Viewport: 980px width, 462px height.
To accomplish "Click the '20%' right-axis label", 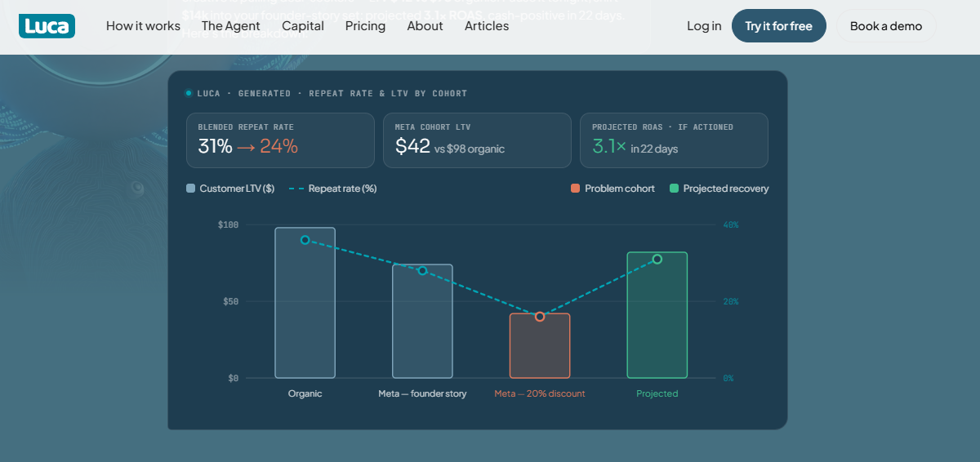I will pyautogui.click(x=731, y=301).
